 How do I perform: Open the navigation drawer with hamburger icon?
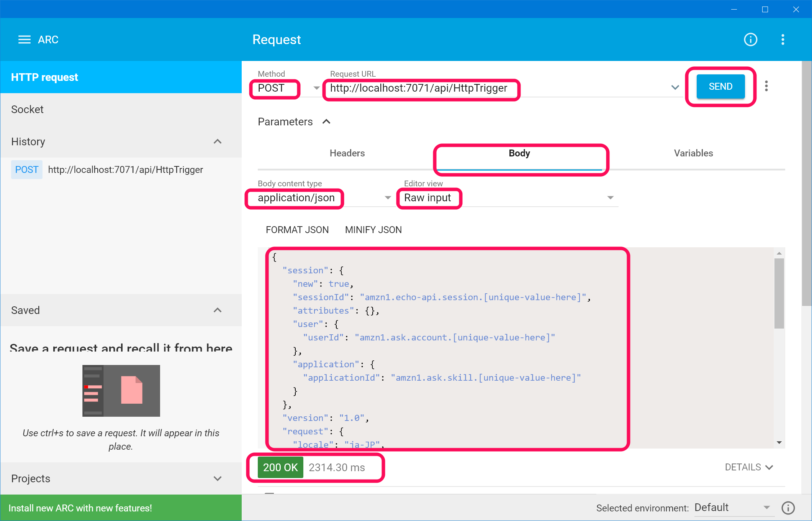coord(24,39)
